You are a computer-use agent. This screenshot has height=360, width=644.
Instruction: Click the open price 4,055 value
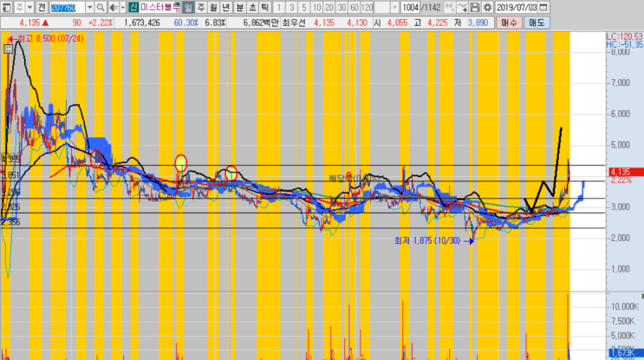397,23
